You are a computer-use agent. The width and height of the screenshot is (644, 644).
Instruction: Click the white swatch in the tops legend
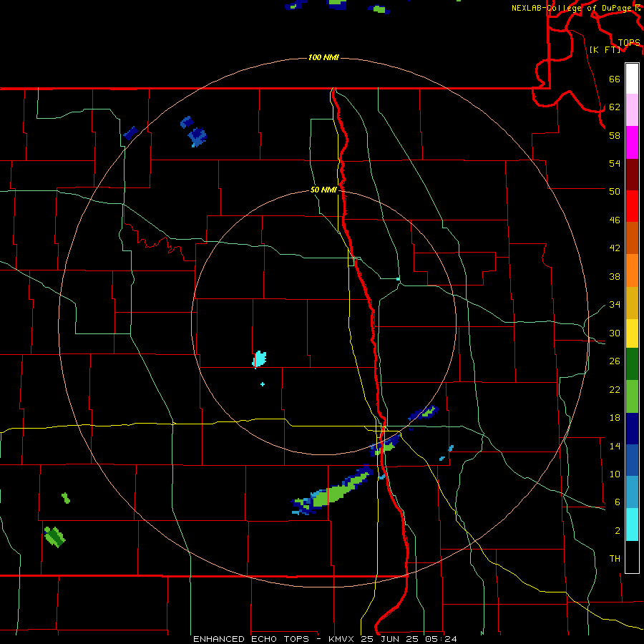coord(632,79)
